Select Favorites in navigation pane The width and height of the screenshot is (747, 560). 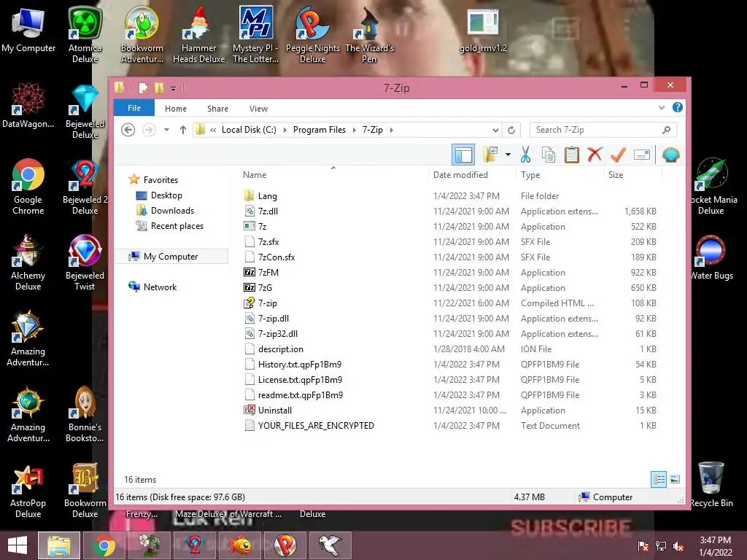point(160,180)
